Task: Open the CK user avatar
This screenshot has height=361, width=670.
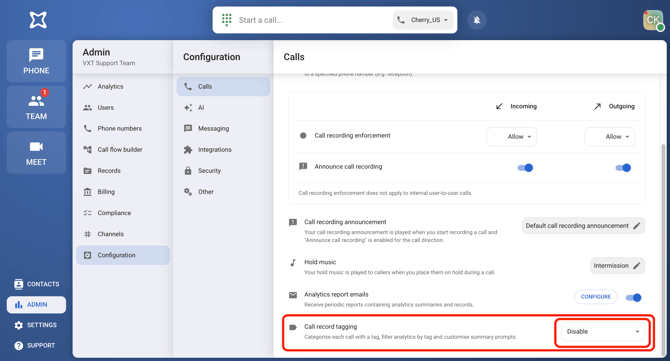Action: tap(653, 20)
